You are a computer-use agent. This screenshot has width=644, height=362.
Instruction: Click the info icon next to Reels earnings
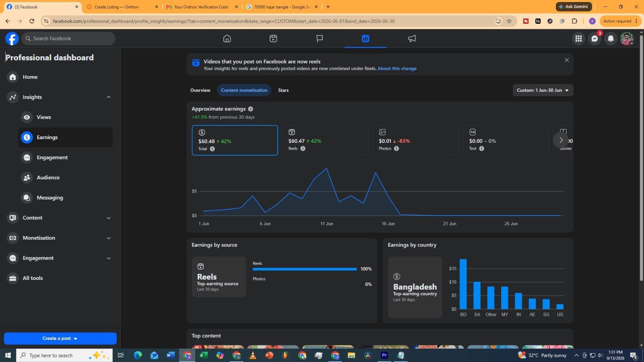coord(303,148)
